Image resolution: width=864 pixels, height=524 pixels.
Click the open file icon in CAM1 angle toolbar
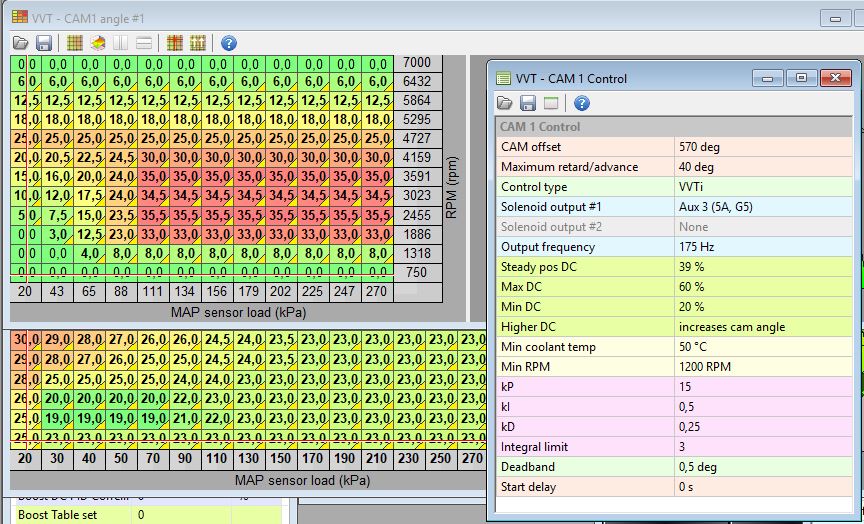point(21,43)
